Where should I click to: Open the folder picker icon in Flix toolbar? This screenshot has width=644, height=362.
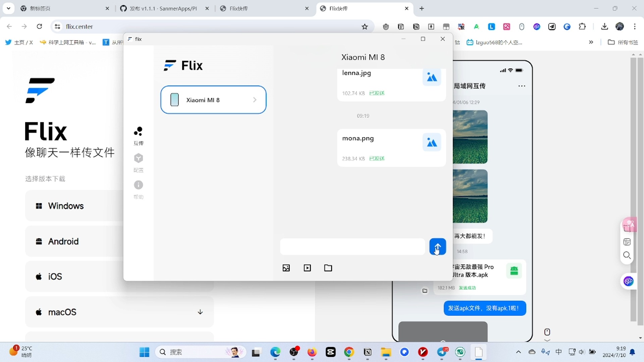point(328,268)
